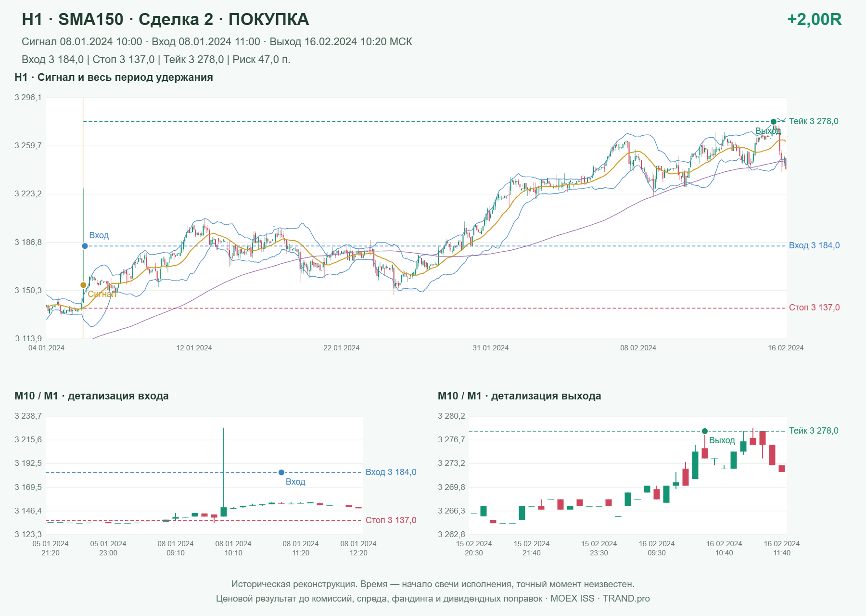Click the 22.01.2024 date on H1 axis
The height and width of the screenshot is (616, 866).
[342, 348]
